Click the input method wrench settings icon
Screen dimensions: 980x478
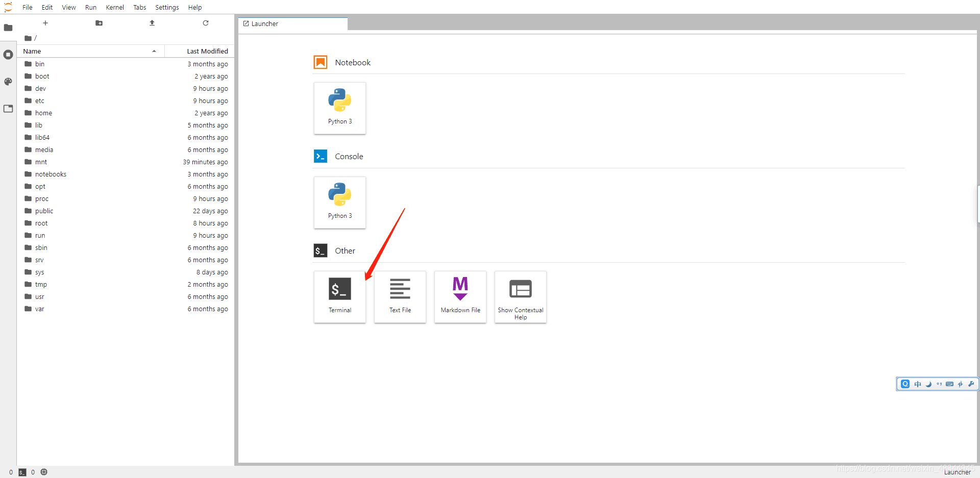(x=971, y=384)
